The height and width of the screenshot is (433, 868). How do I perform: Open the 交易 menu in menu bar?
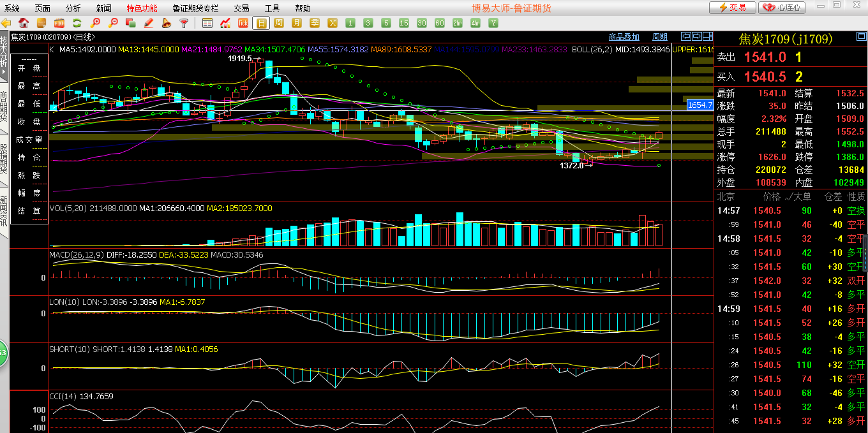(241, 8)
